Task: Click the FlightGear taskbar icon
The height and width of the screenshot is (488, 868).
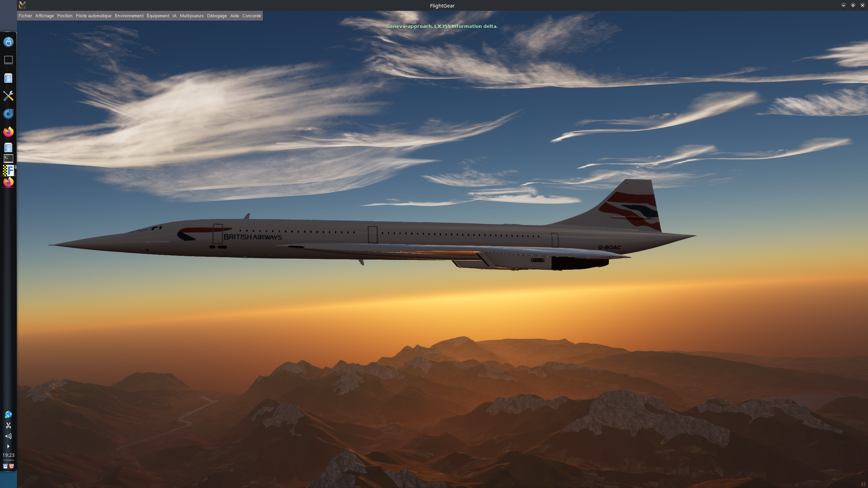Action: click(8, 170)
